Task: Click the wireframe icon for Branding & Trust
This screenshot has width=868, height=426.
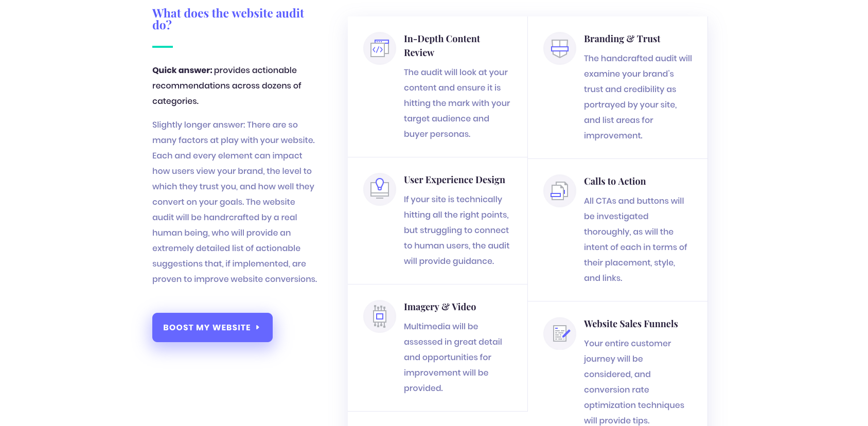Action: coord(559,48)
